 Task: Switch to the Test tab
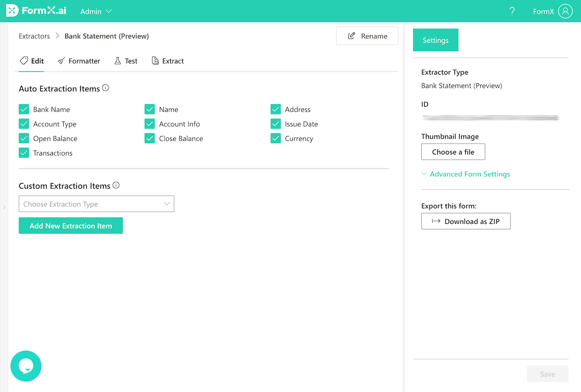click(x=126, y=61)
